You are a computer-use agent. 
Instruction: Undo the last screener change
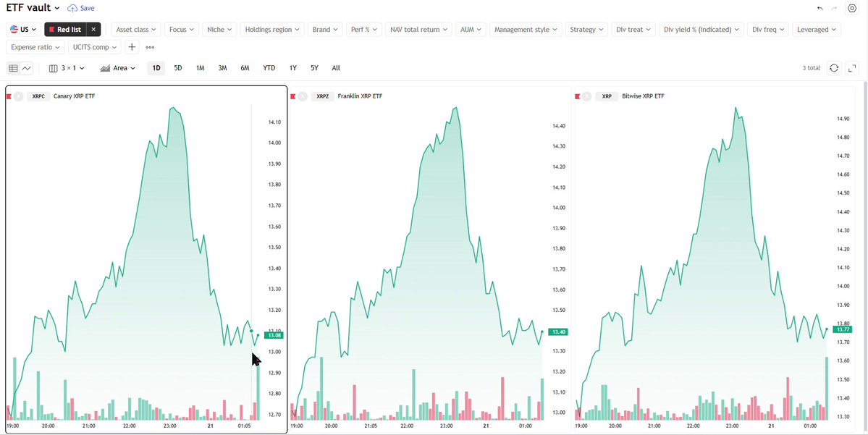(819, 8)
